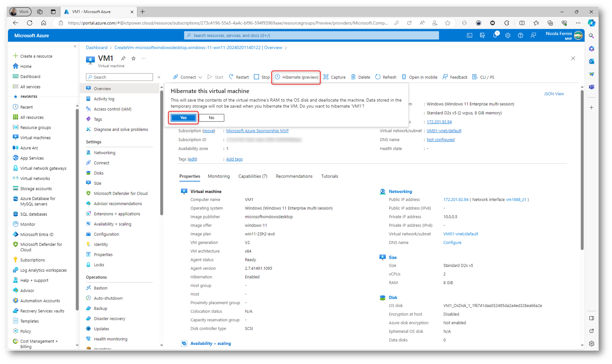Open the CLI / PS toolbar item
The image size is (612, 364).
pyautogui.click(x=483, y=77)
